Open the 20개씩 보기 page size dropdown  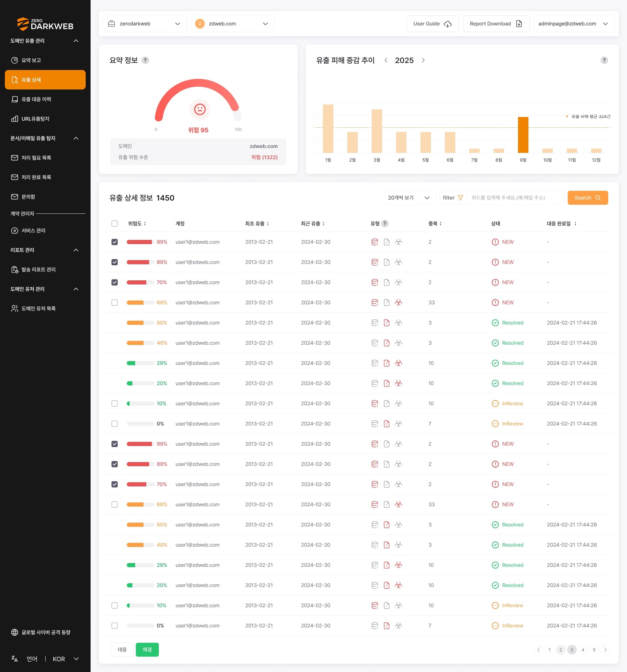tap(410, 198)
